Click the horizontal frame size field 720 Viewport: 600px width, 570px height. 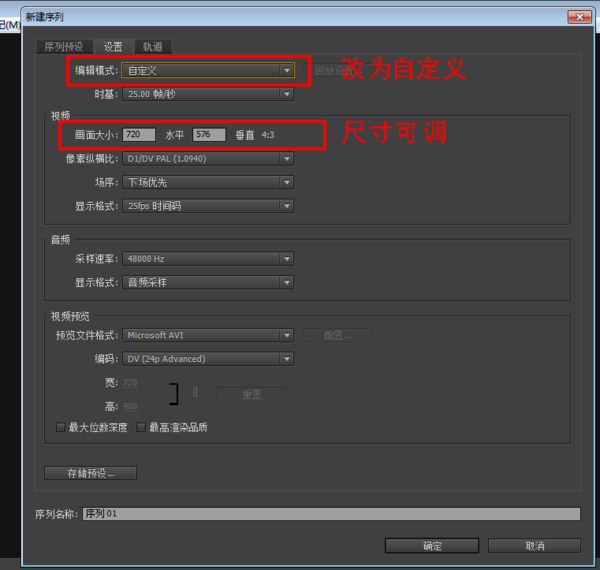pos(139,135)
